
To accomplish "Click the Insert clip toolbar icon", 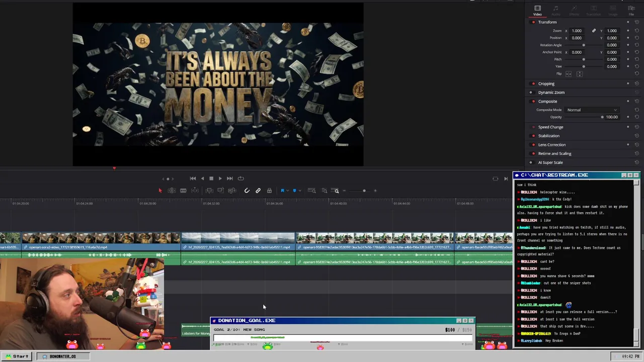I will point(209,191).
